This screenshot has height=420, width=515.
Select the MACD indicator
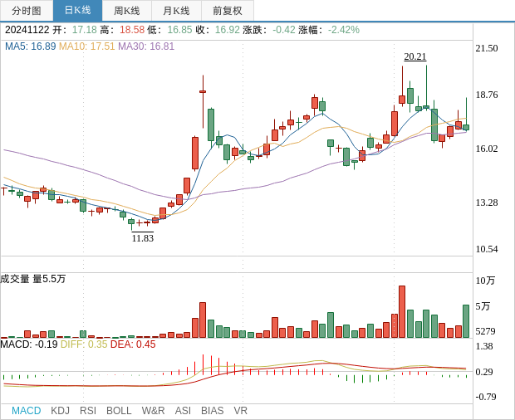click(27, 411)
